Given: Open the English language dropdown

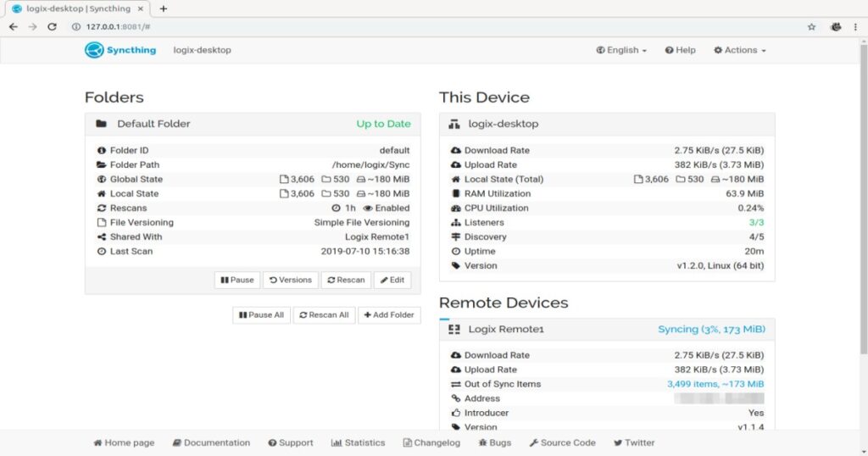Looking at the screenshot, I should tap(621, 50).
